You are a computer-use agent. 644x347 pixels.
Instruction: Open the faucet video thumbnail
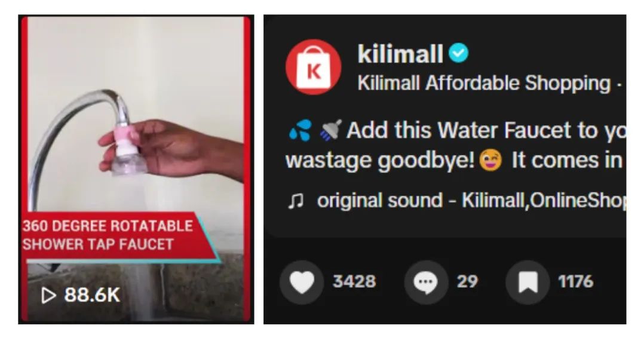click(136, 169)
